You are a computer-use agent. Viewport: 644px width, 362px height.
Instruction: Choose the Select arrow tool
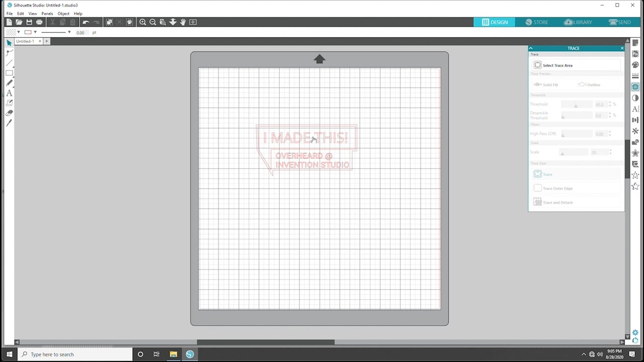point(9,43)
